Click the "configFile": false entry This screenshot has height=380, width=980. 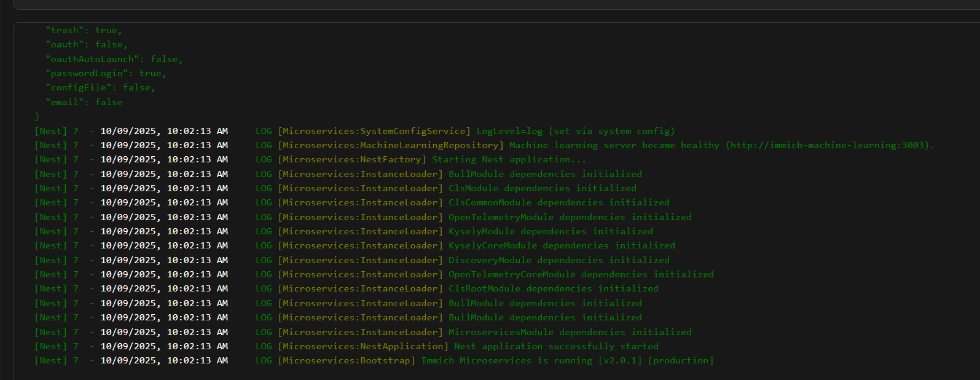100,87
